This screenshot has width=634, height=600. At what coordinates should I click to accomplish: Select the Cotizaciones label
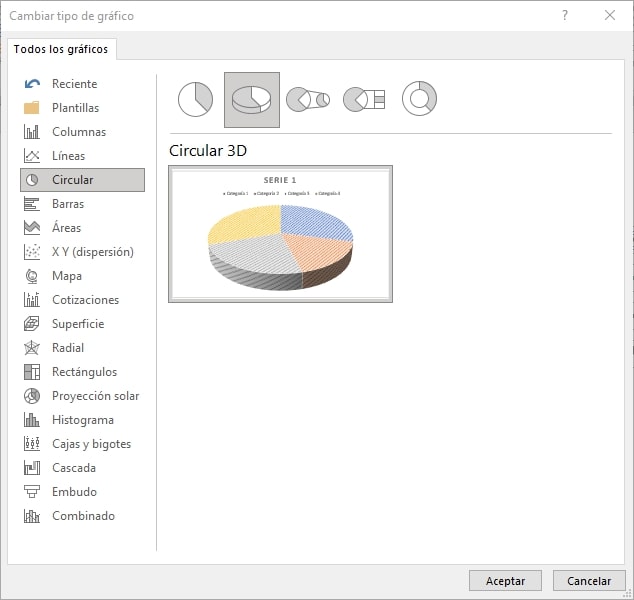(86, 300)
